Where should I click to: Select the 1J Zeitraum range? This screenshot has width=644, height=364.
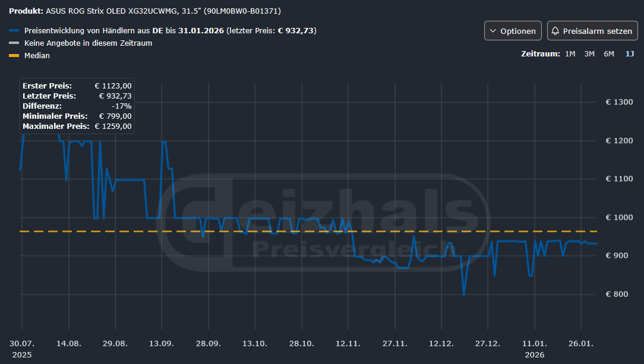pos(630,54)
